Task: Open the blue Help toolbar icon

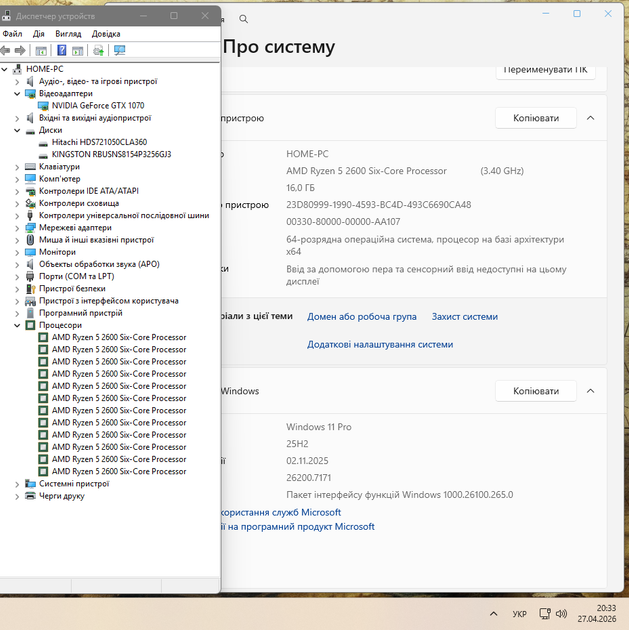Action: coord(61,50)
